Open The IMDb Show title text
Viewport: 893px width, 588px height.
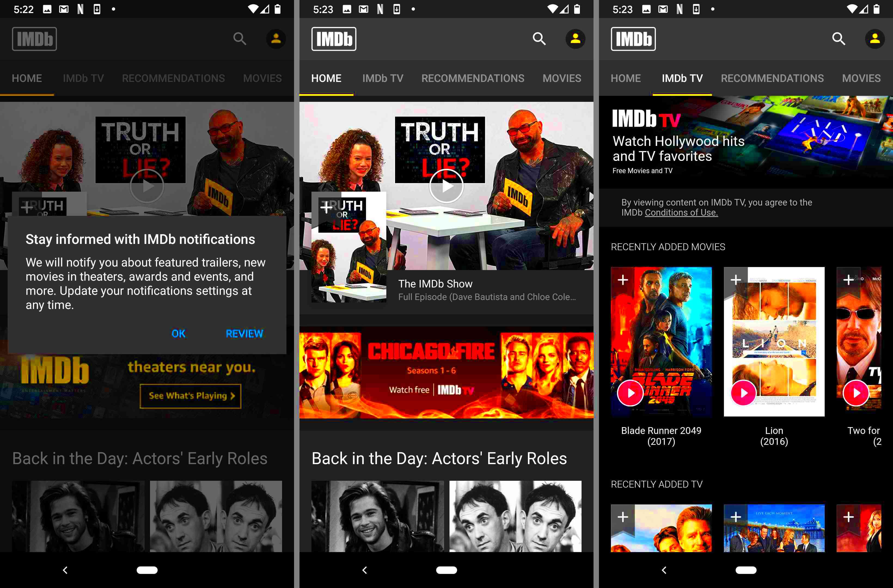(435, 284)
